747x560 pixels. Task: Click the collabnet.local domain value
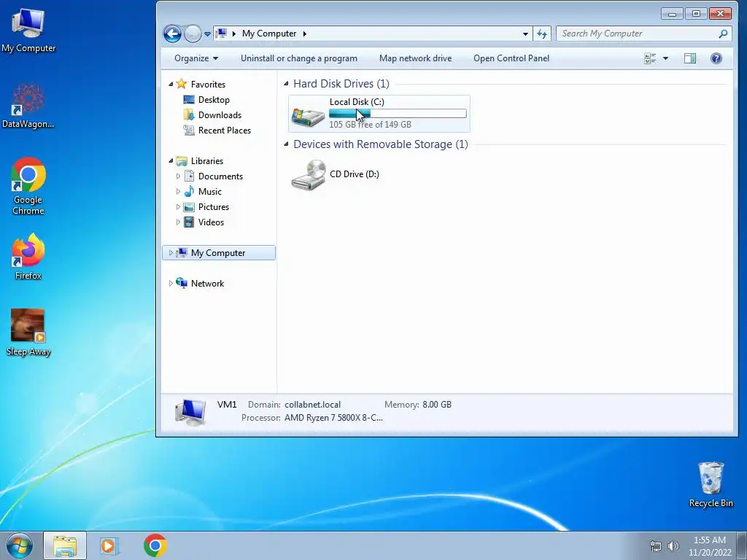click(312, 405)
